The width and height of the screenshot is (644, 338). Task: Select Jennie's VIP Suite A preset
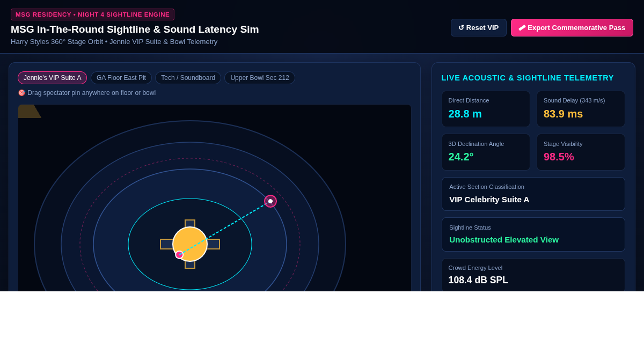53,78
